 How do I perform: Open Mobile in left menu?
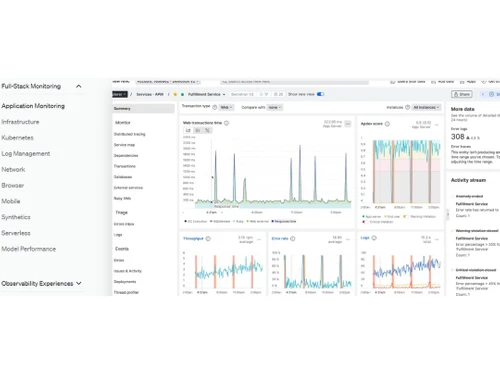coord(11,201)
